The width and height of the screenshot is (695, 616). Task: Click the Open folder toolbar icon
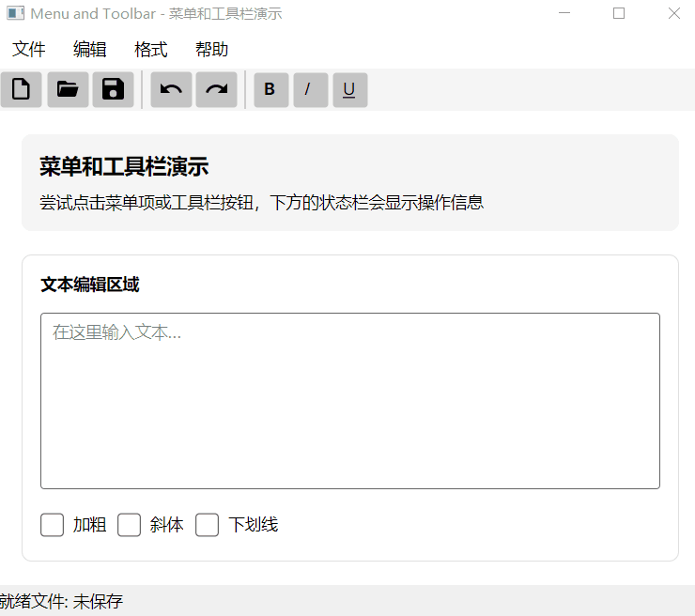pos(68,90)
